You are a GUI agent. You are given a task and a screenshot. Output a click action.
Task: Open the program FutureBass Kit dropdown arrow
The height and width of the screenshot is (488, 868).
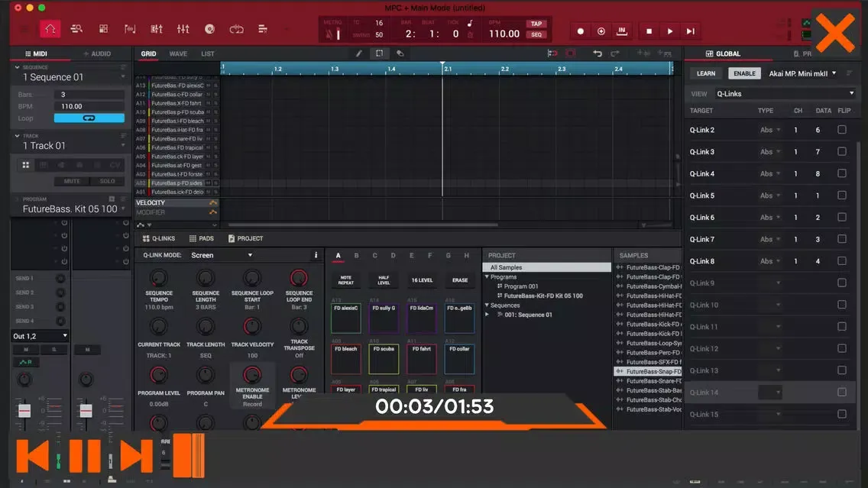tap(123, 209)
